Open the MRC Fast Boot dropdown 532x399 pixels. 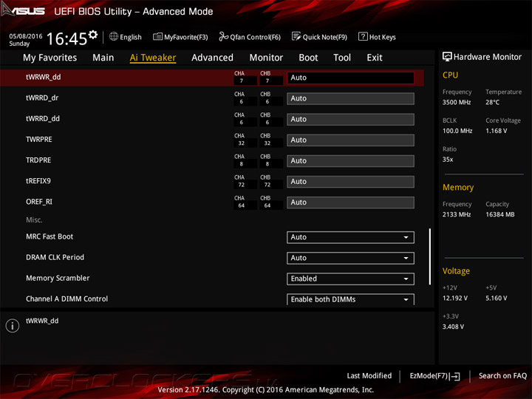click(350, 237)
